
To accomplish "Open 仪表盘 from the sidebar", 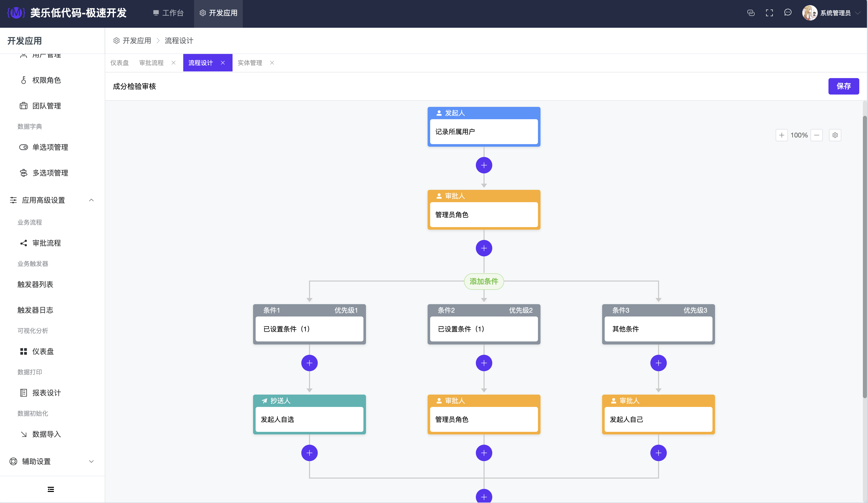I will 43,351.
